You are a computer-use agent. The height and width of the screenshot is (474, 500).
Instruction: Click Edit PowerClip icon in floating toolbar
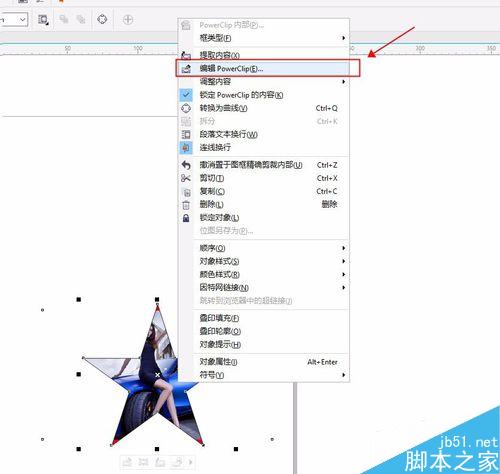(127, 462)
